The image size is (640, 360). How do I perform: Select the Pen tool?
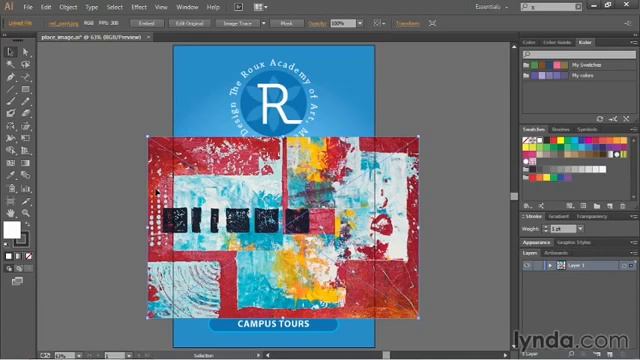[x=11, y=77]
